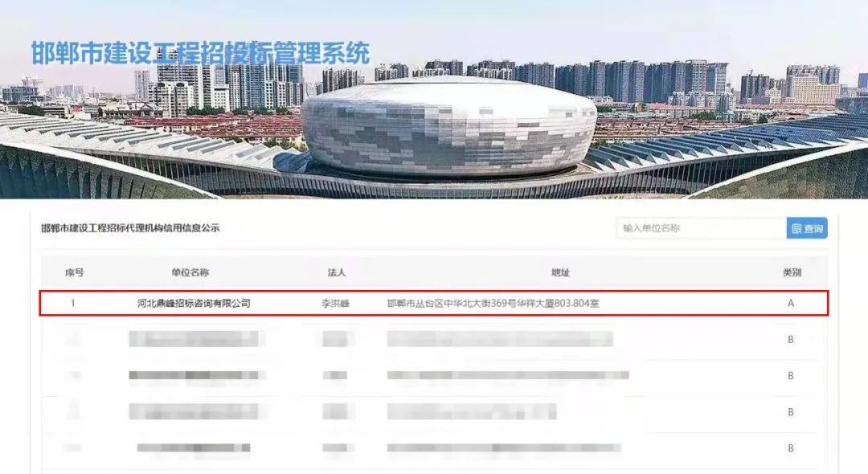Open 河北鼎峰招标咨询有限公司 company entry
The image size is (868, 474).
click(194, 303)
